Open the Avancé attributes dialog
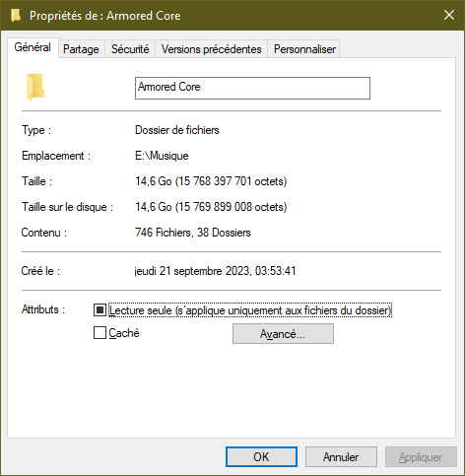The height and width of the screenshot is (476, 465). (x=283, y=334)
